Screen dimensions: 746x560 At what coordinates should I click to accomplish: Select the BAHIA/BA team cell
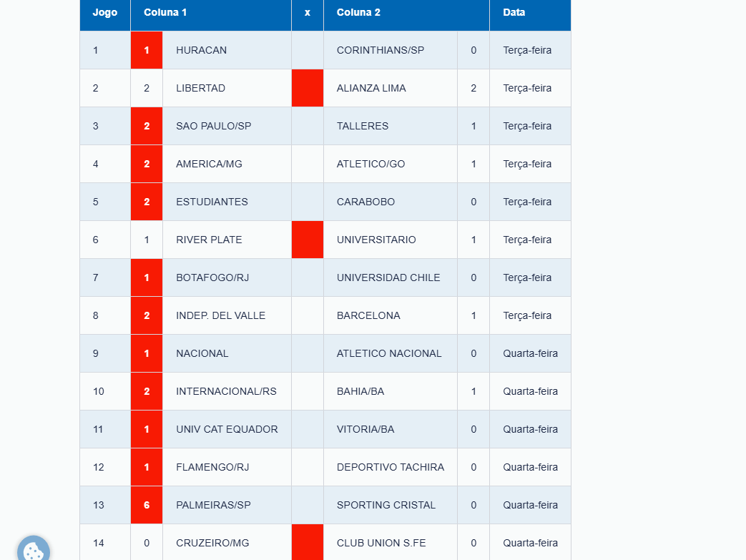click(391, 392)
